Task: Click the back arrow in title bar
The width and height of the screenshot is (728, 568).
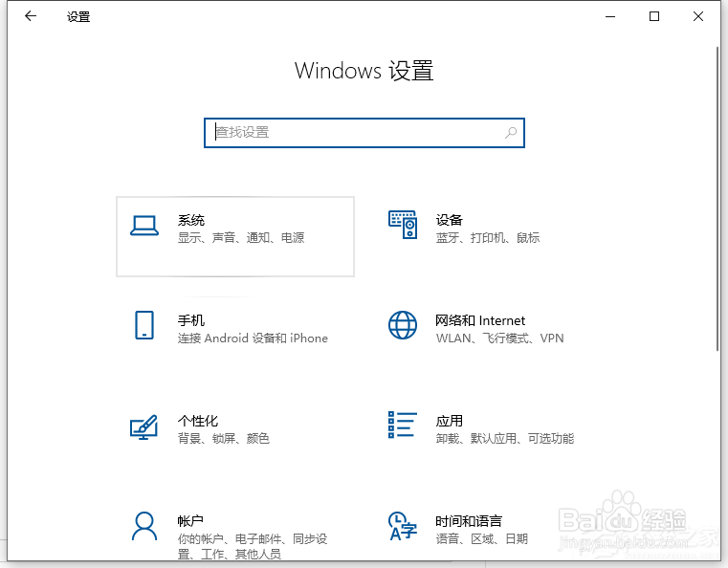Action: tap(31, 16)
